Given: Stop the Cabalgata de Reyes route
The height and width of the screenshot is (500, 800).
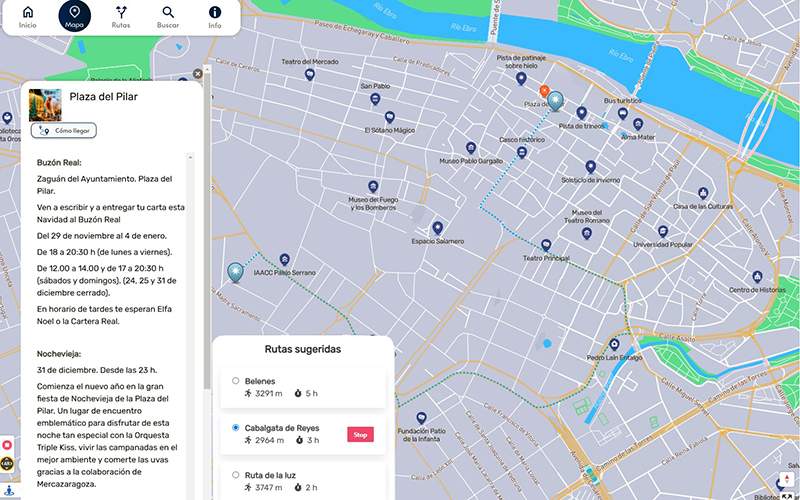Looking at the screenshot, I should pyautogui.click(x=360, y=434).
